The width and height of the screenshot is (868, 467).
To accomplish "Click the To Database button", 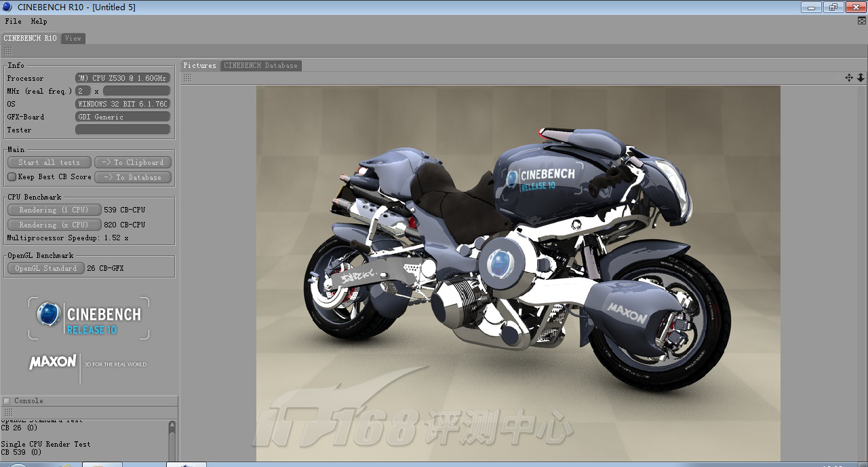I will click(x=133, y=177).
